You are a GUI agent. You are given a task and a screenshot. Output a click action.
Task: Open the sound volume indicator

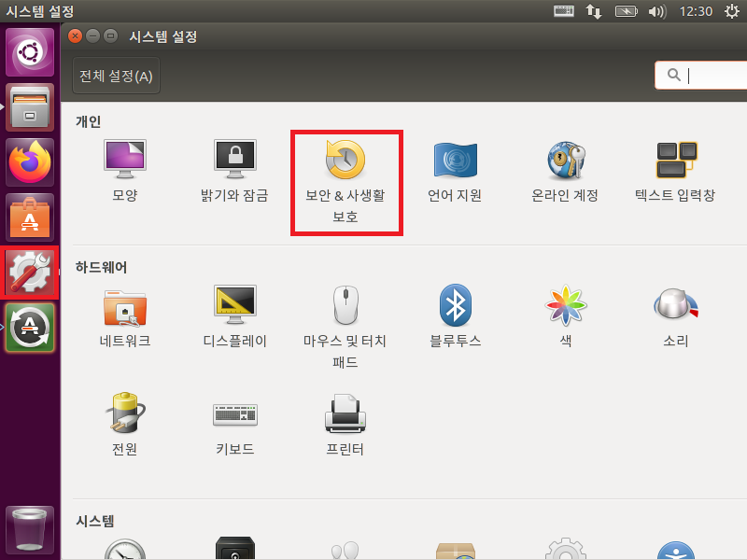657,11
